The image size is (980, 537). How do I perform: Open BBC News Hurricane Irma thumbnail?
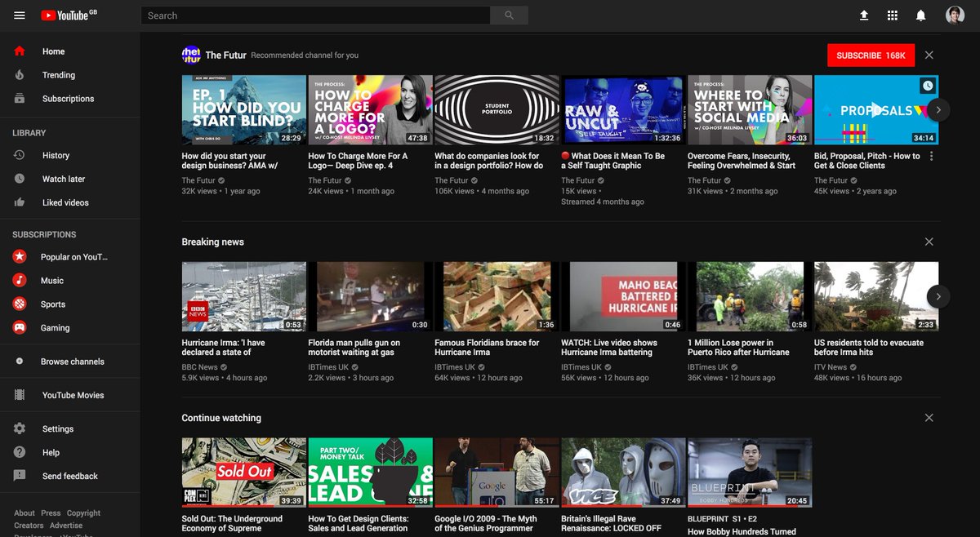[243, 296]
